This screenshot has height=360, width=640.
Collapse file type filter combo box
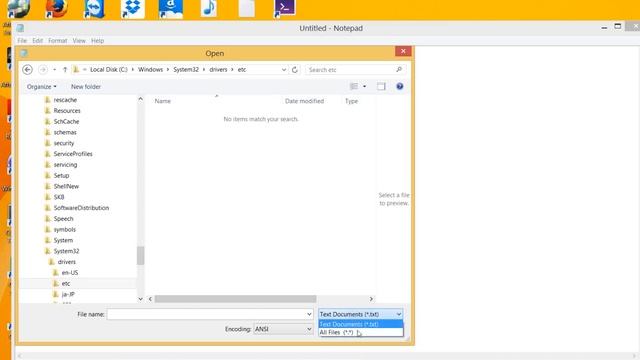360,314
